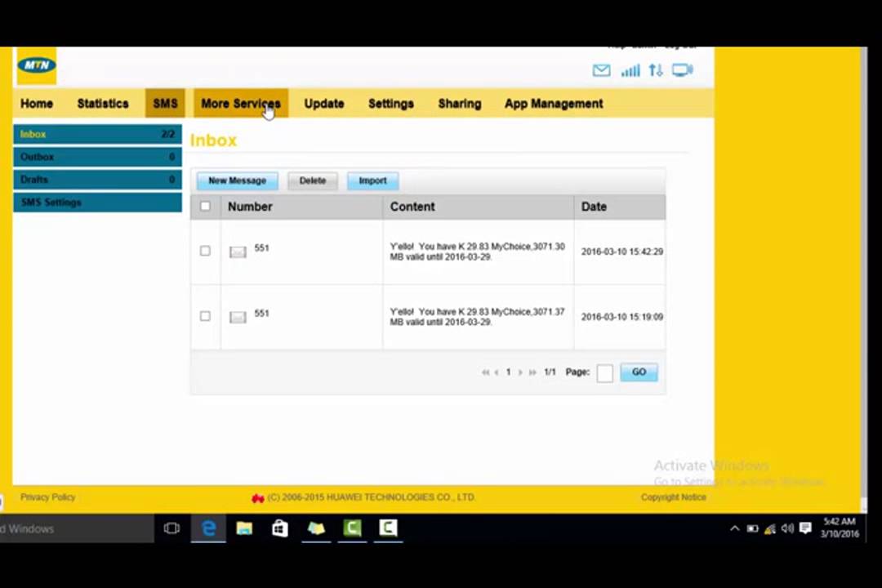Click the date 2016-03-10 15:42:29
Viewport: 882px width, 588px height.
click(622, 252)
